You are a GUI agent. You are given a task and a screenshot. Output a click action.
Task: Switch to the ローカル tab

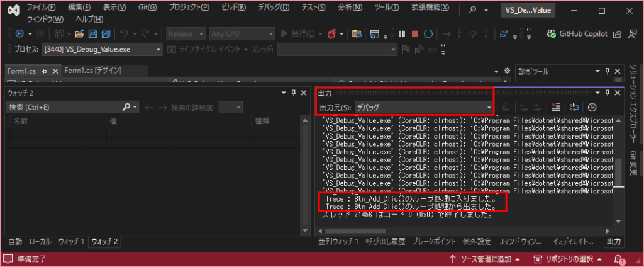pyautogui.click(x=40, y=241)
